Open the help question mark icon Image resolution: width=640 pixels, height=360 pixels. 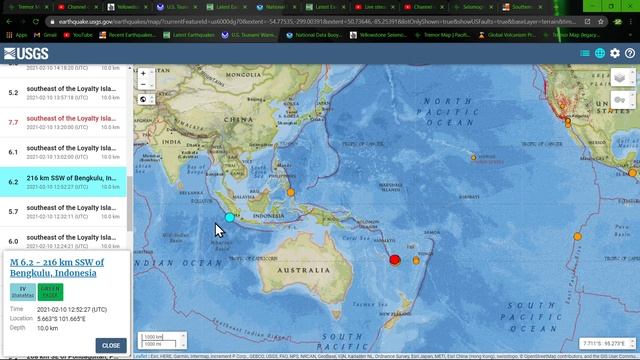pyautogui.click(x=630, y=53)
